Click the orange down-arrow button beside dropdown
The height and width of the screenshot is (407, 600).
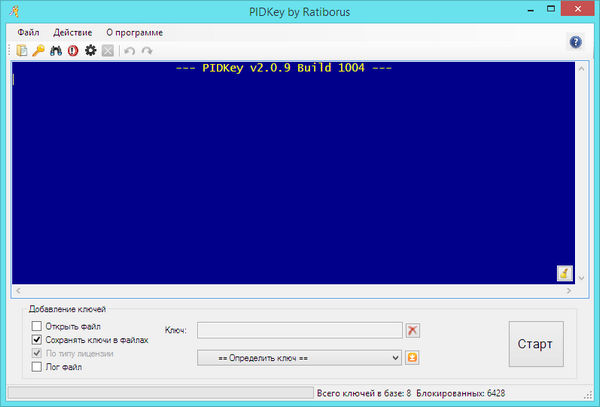412,357
